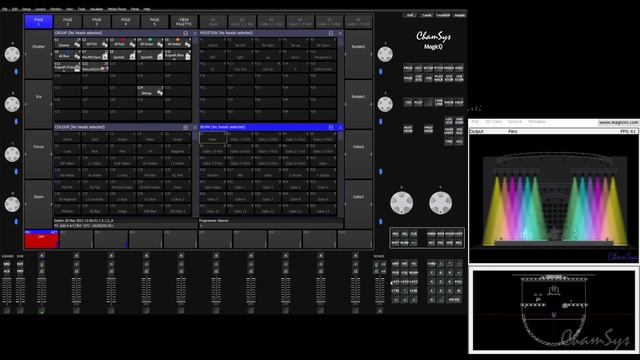Toggle the BLIND button
640x360 pixels.
(x=404, y=243)
